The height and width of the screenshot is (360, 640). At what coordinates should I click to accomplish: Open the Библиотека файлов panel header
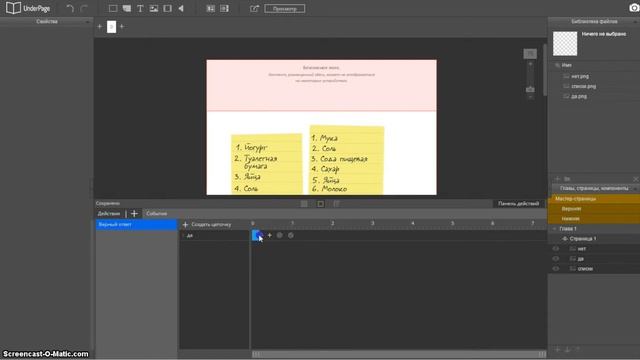coord(594,22)
